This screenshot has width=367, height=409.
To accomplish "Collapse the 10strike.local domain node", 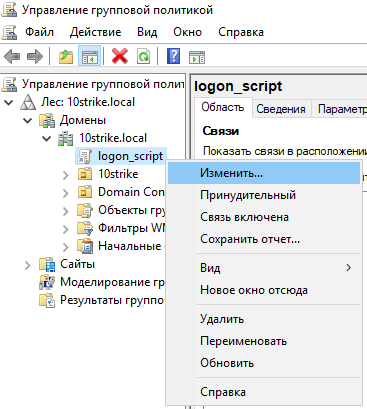I will [47, 138].
